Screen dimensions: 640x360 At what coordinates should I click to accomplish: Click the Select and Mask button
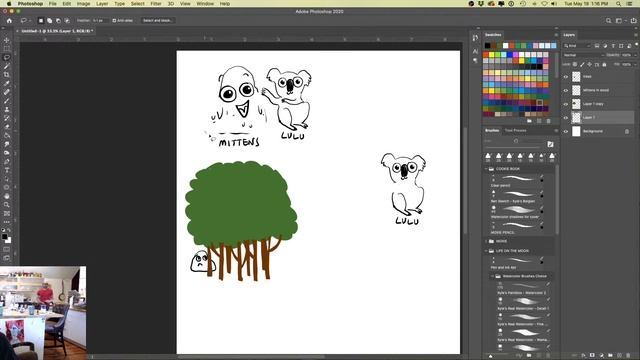[157, 20]
